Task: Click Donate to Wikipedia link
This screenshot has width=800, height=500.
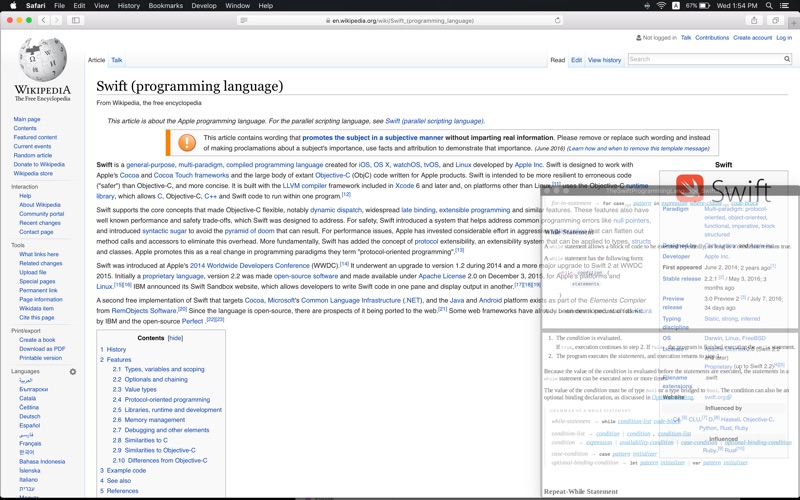Action: (x=39, y=164)
